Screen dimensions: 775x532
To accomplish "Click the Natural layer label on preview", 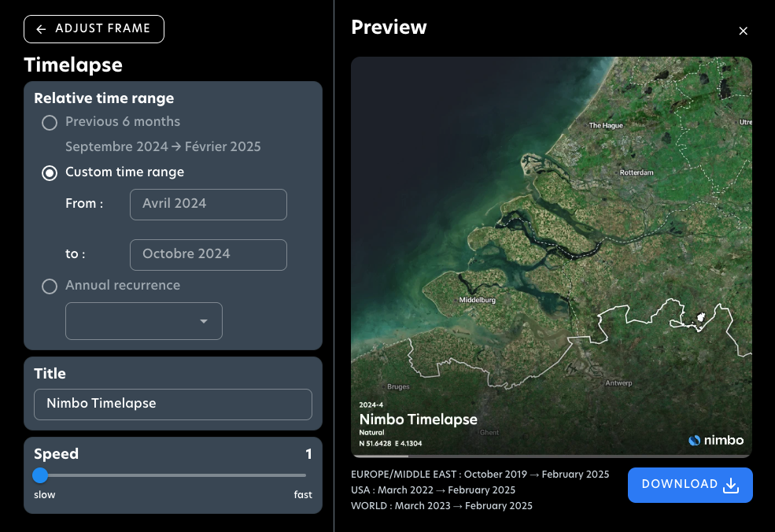I will pyautogui.click(x=371, y=432).
